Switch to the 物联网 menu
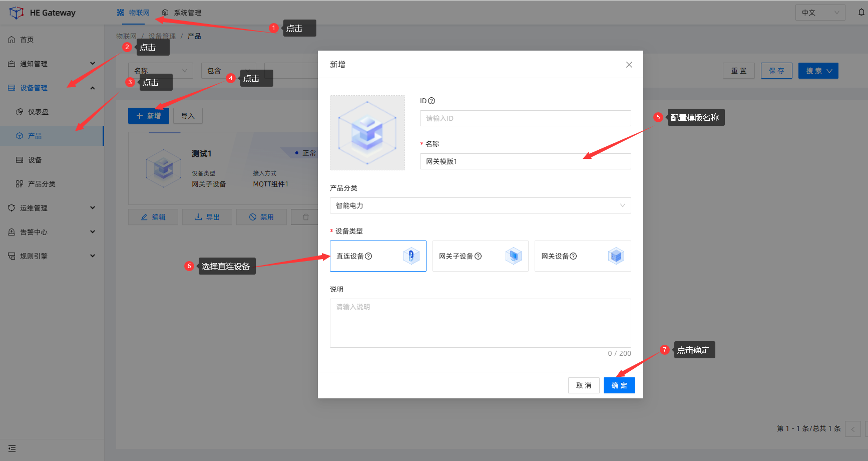Image resolution: width=868 pixels, height=461 pixels. click(x=133, y=12)
